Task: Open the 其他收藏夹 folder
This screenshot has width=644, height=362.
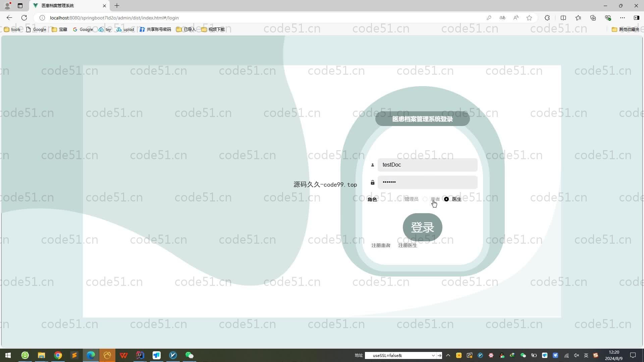Action: click(626, 29)
